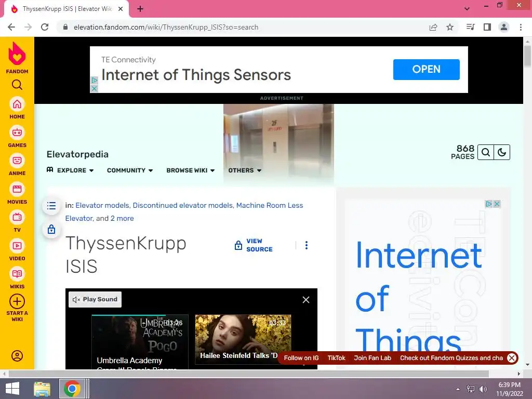The height and width of the screenshot is (399, 532).
Task: Open a new browser tab
Action: tap(140, 9)
